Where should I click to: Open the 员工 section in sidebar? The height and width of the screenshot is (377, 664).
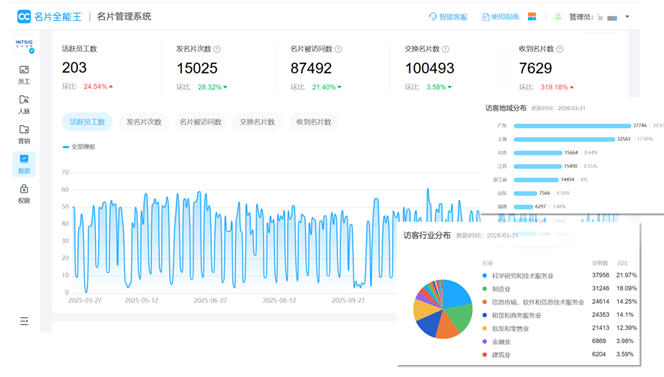24,75
